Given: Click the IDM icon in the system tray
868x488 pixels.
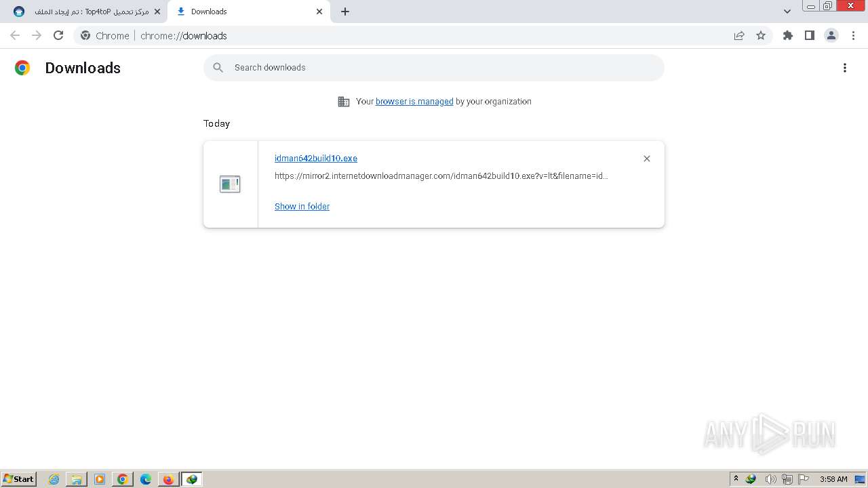Looking at the screenshot, I should [751, 479].
